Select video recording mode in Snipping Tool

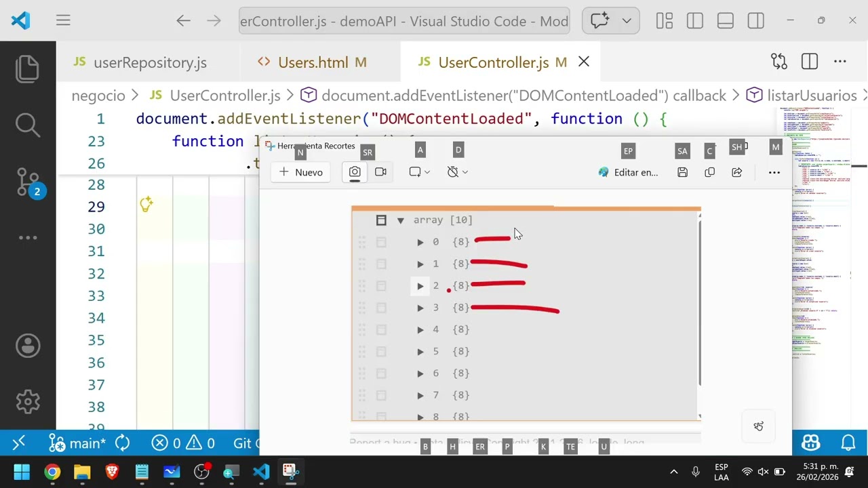tap(380, 172)
